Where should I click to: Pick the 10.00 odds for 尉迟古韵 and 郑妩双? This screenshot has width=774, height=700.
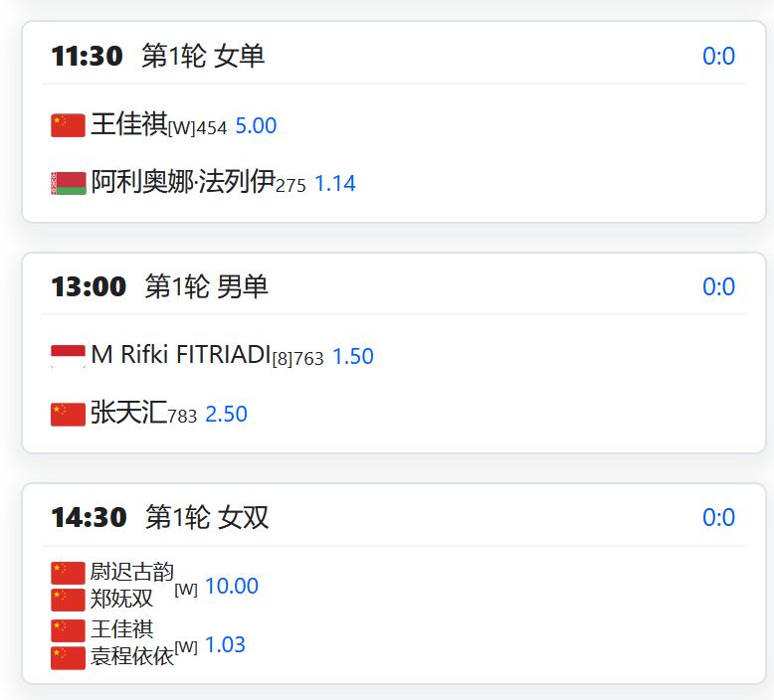coord(231,587)
